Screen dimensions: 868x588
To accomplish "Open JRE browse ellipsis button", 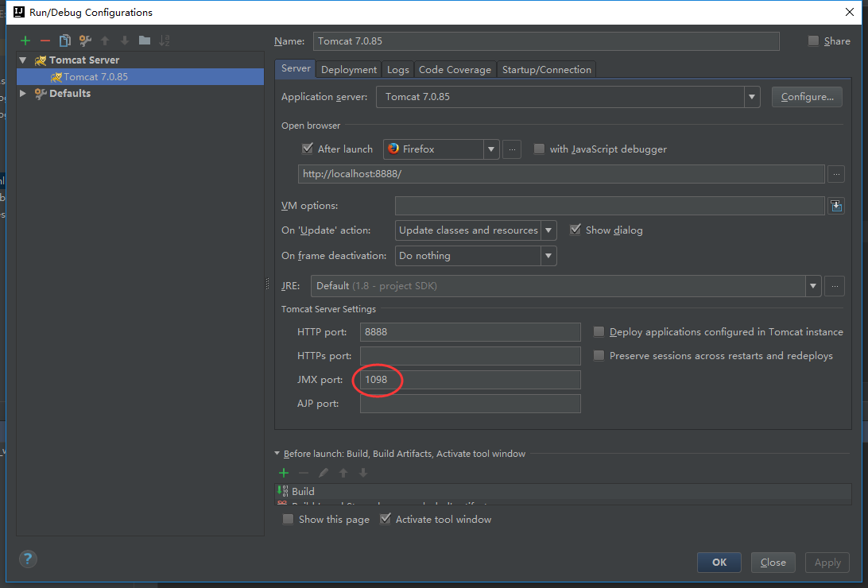I will pos(835,286).
